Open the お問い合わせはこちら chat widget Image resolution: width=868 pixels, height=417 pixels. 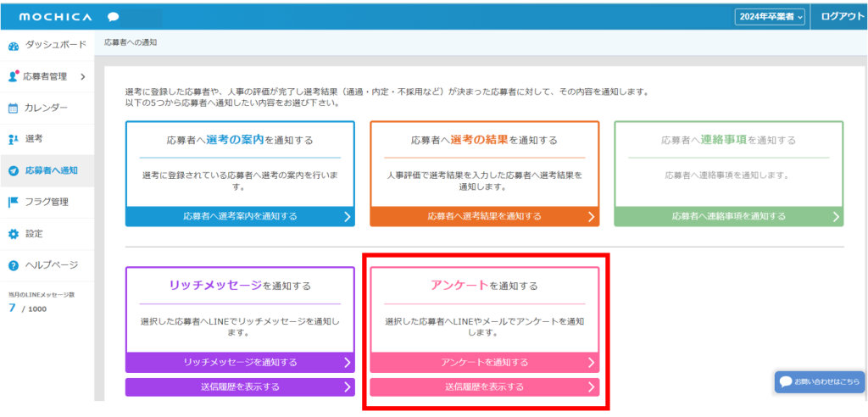pos(819,382)
